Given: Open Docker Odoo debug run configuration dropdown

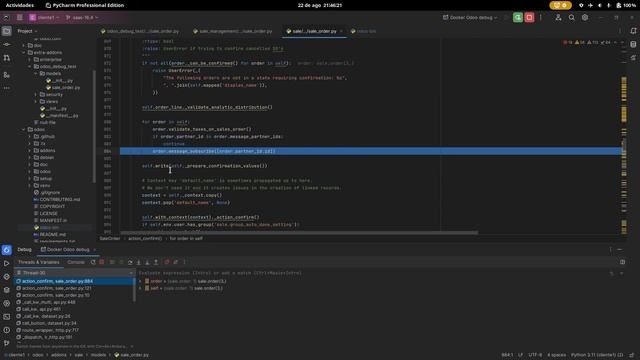Looking at the screenshot, I should 470,18.
